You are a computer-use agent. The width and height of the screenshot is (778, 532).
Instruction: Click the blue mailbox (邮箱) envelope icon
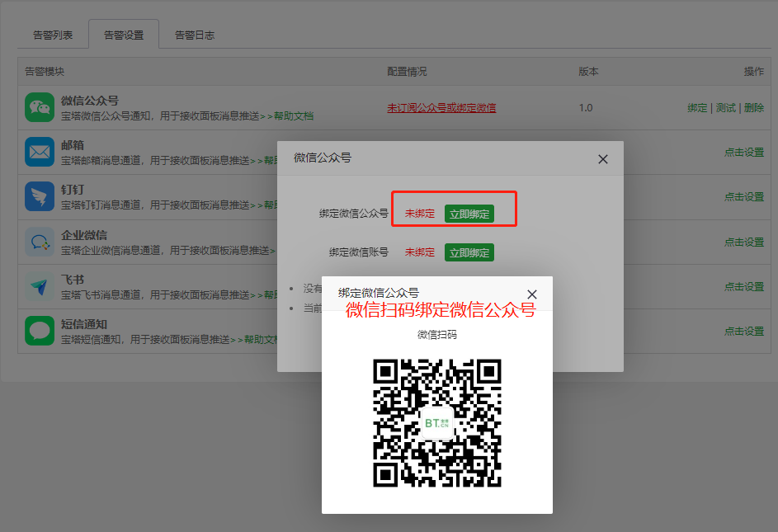[40, 152]
